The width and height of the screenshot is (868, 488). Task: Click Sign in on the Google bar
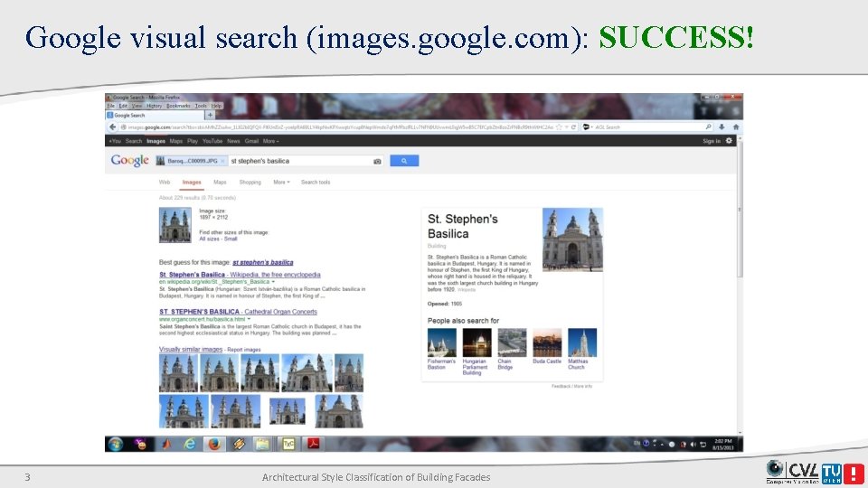tap(712, 141)
